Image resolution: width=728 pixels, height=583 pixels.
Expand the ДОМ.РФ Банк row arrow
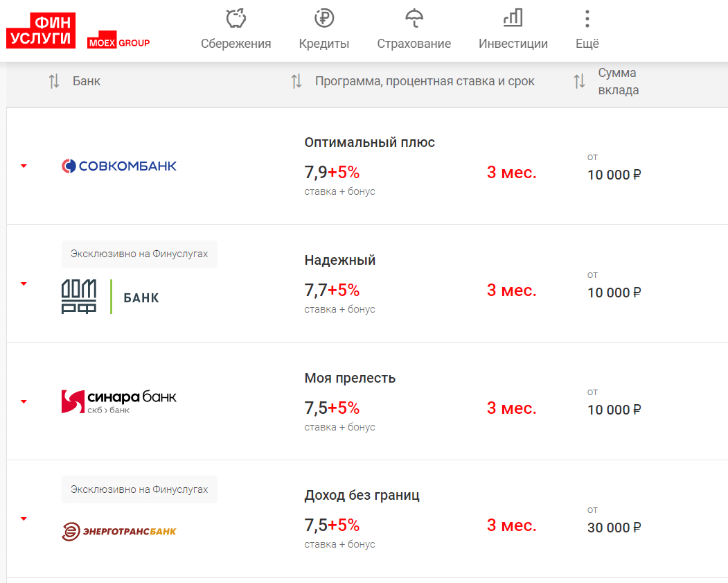pyautogui.click(x=24, y=284)
